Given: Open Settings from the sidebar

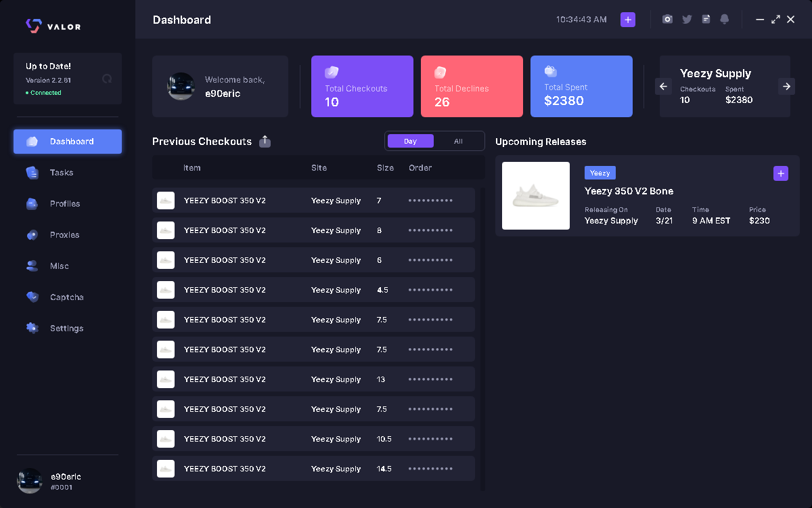Looking at the screenshot, I should (x=68, y=329).
